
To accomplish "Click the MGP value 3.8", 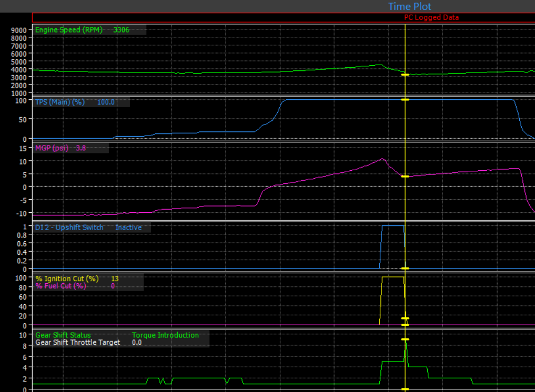I will coord(81,148).
